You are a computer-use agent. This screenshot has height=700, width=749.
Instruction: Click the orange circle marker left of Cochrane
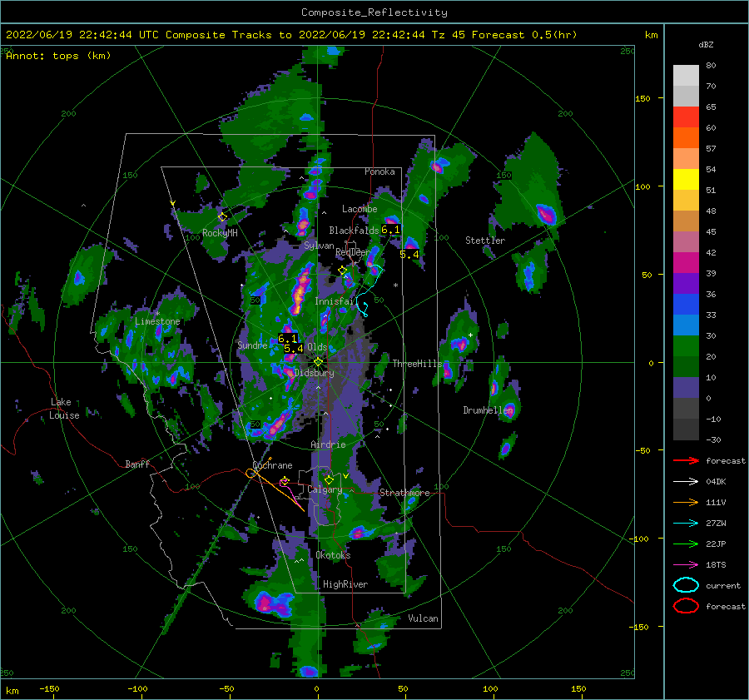[250, 474]
